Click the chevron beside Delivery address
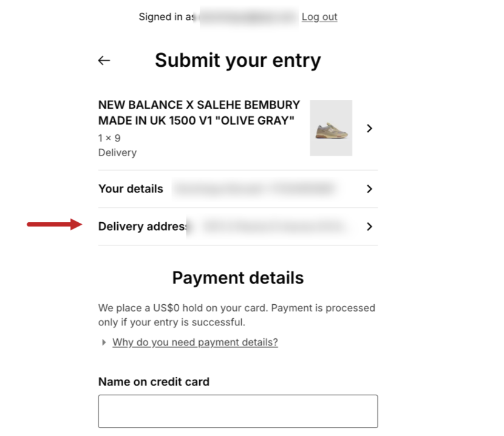Image resolution: width=504 pixels, height=436 pixels. tap(369, 227)
